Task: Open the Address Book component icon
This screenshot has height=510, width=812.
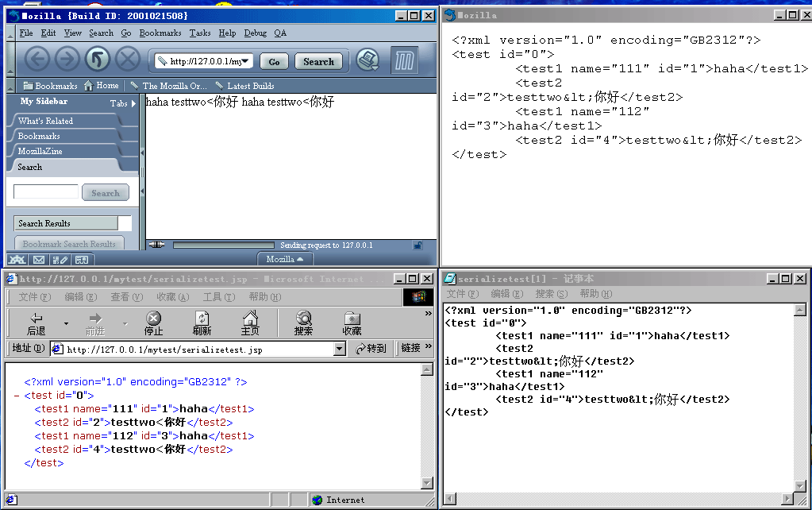Action: click(81, 260)
